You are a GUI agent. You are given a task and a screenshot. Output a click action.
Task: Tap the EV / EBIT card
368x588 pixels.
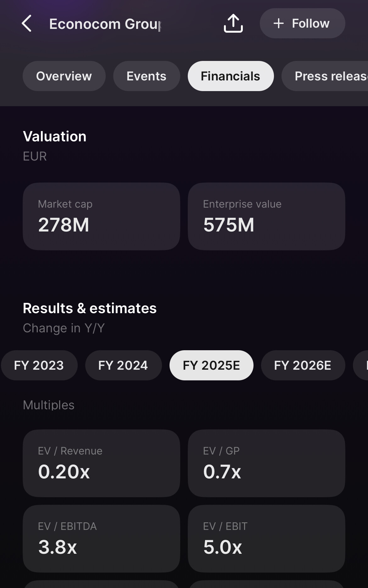pos(266,538)
